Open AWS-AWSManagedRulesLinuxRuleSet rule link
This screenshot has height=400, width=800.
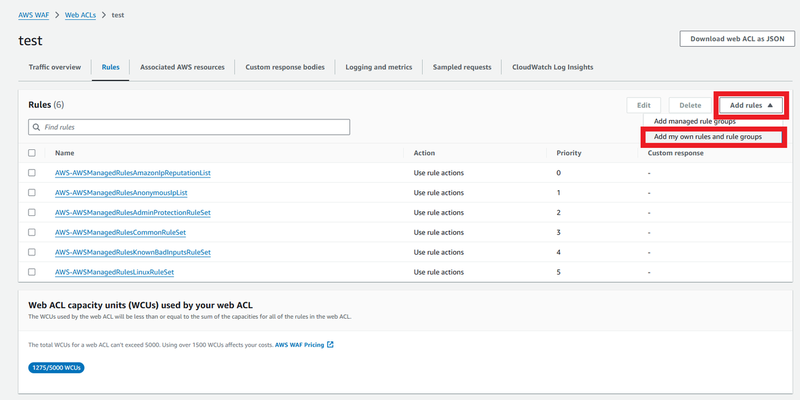click(x=114, y=272)
